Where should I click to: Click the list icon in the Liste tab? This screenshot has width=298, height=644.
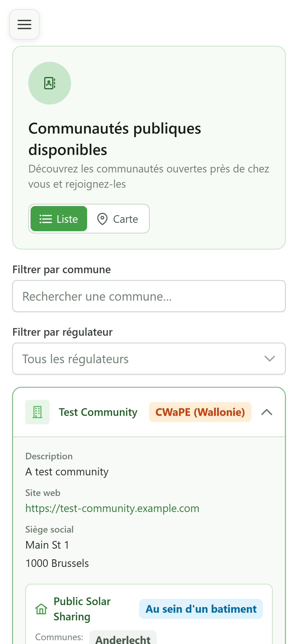[46, 219]
